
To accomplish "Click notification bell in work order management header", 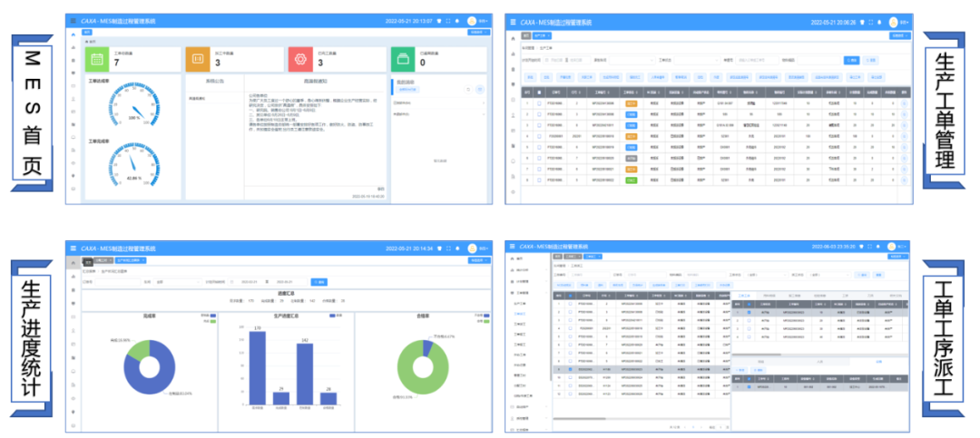I will pos(879,22).
